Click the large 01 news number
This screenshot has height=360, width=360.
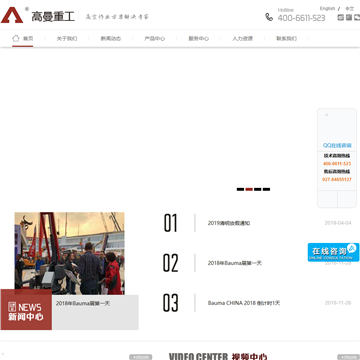(x=170, y=223)
